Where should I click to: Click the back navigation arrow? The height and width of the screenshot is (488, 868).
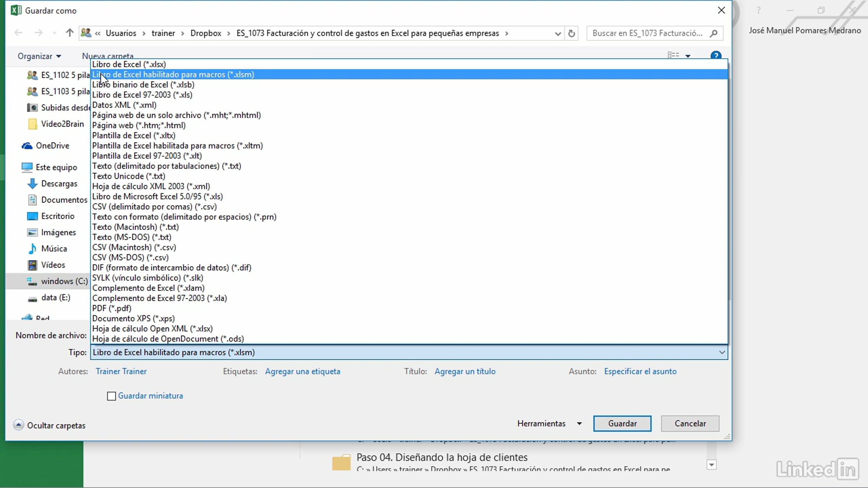[18, 33]
